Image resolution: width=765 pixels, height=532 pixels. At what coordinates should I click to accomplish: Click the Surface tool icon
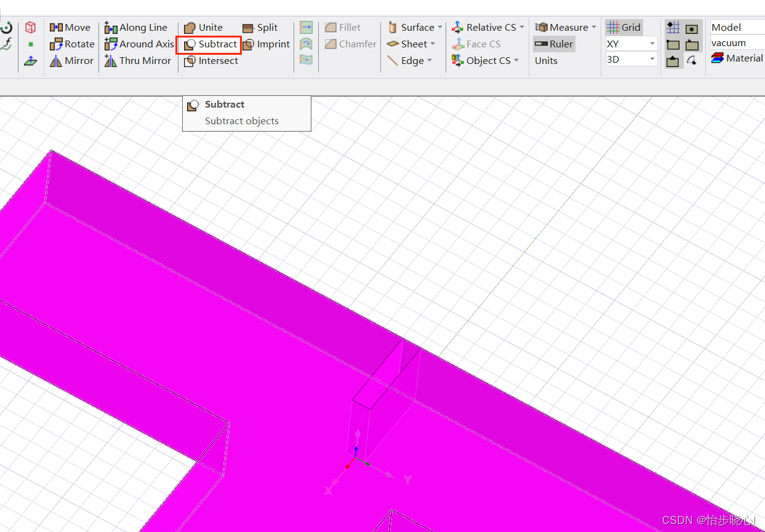tap(392, 28)
